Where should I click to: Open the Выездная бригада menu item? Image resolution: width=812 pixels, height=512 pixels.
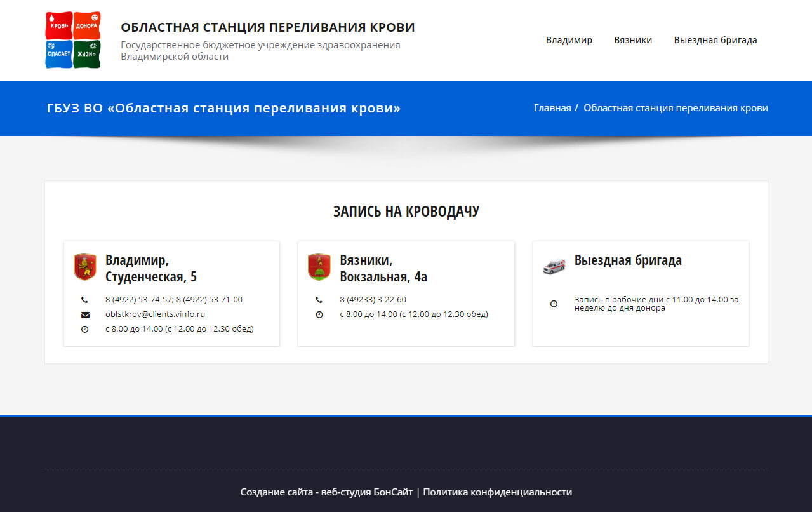pos(715,40)
